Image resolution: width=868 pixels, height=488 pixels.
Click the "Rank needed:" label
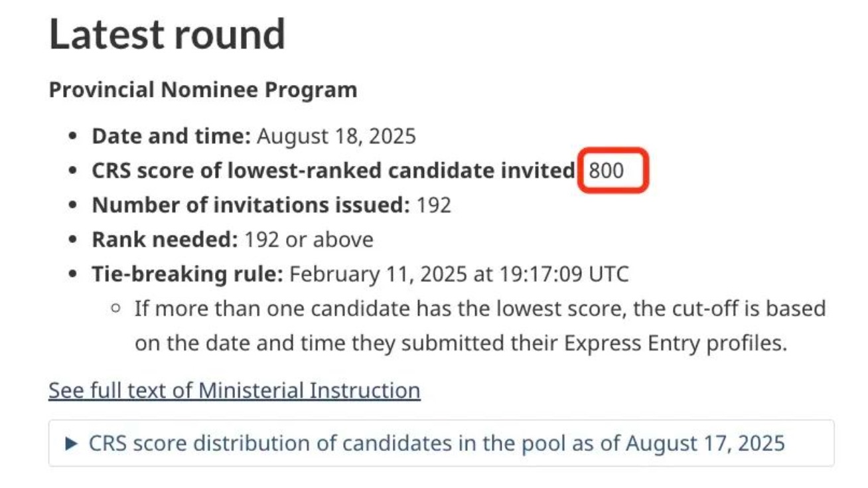(x=165, y=240)
